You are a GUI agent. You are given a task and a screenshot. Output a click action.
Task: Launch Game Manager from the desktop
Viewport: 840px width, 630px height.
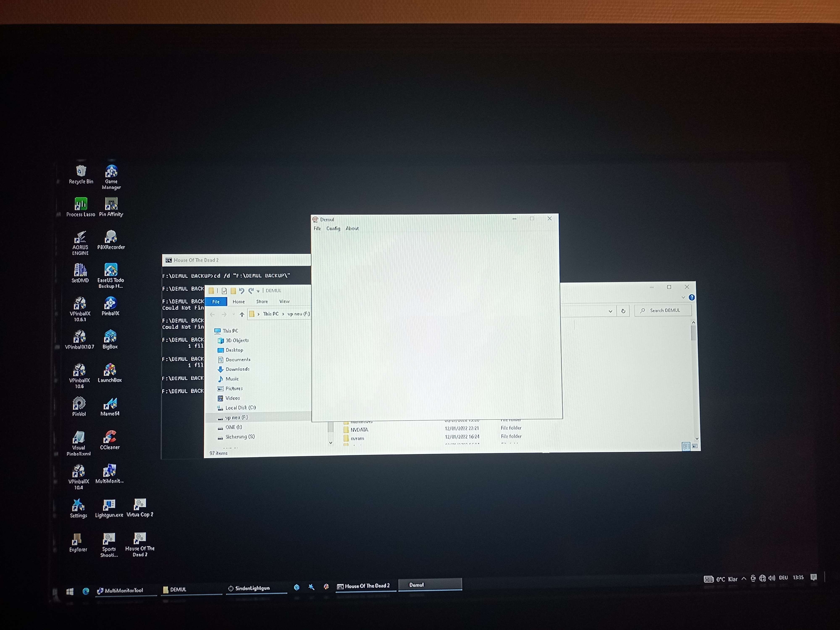111,177
